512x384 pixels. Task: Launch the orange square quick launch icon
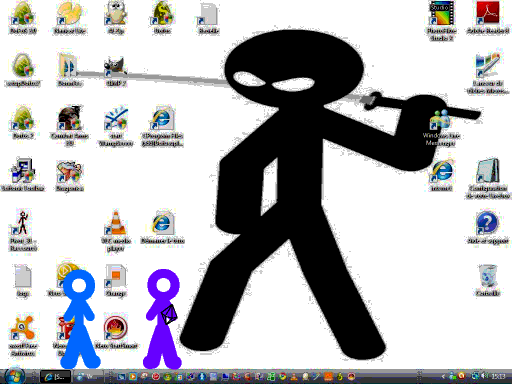328,377
